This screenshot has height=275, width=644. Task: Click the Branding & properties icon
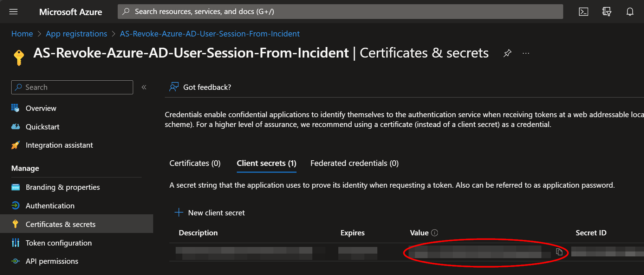point(15,187)
